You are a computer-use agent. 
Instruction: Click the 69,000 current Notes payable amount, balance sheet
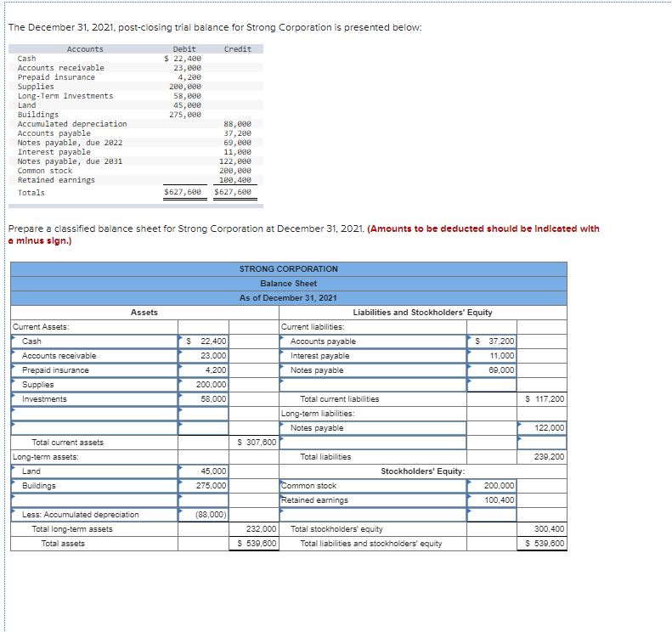pos(492,370)
